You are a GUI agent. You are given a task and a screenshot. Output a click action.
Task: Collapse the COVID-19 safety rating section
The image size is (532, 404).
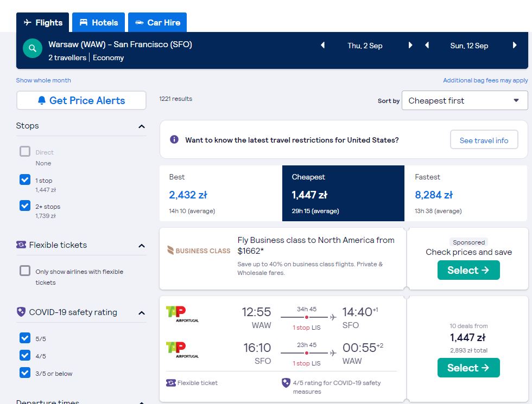(142, 313)
